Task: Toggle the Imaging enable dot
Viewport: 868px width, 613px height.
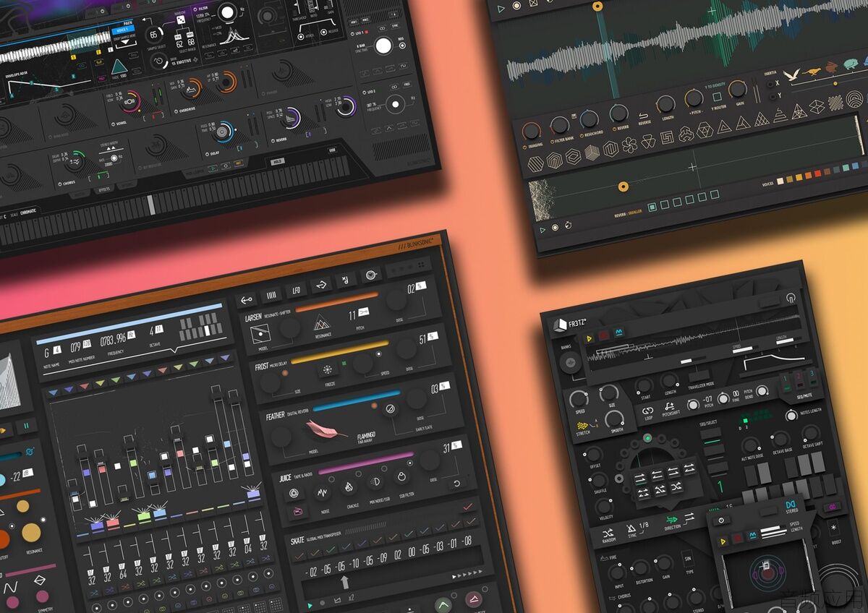Action: pos(526,147)
